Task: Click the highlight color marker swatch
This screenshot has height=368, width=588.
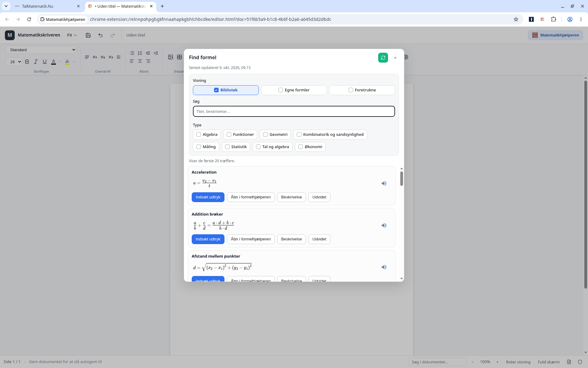Action: (67, 62)
